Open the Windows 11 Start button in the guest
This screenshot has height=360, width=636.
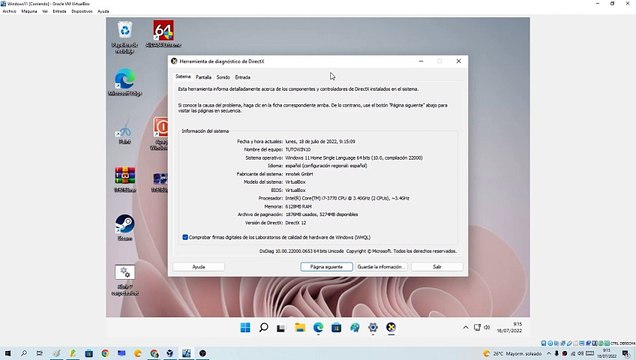coord(245,328)
